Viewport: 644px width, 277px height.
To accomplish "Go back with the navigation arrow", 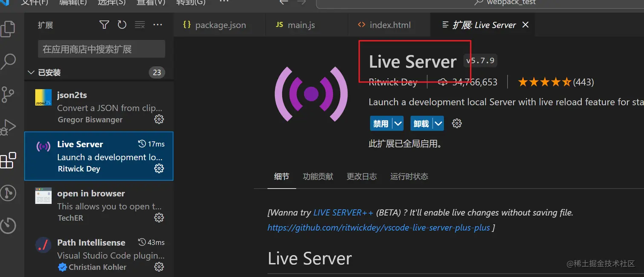I will point(283,2).
